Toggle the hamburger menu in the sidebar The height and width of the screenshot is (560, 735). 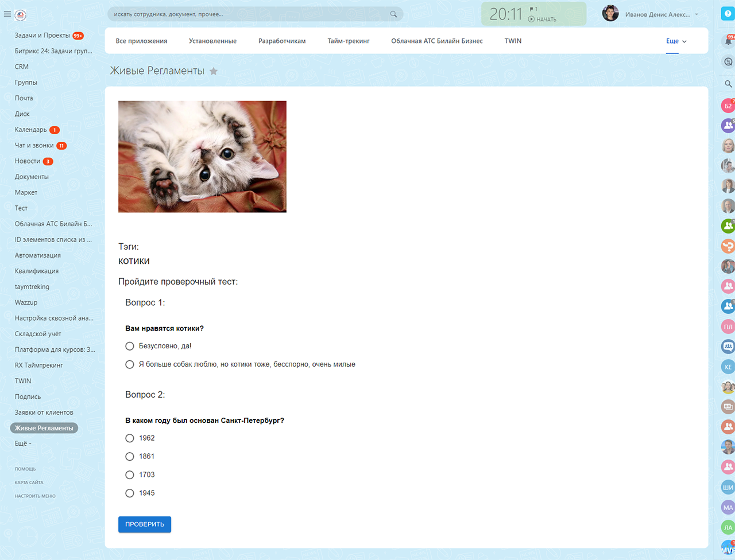[7, 14]
